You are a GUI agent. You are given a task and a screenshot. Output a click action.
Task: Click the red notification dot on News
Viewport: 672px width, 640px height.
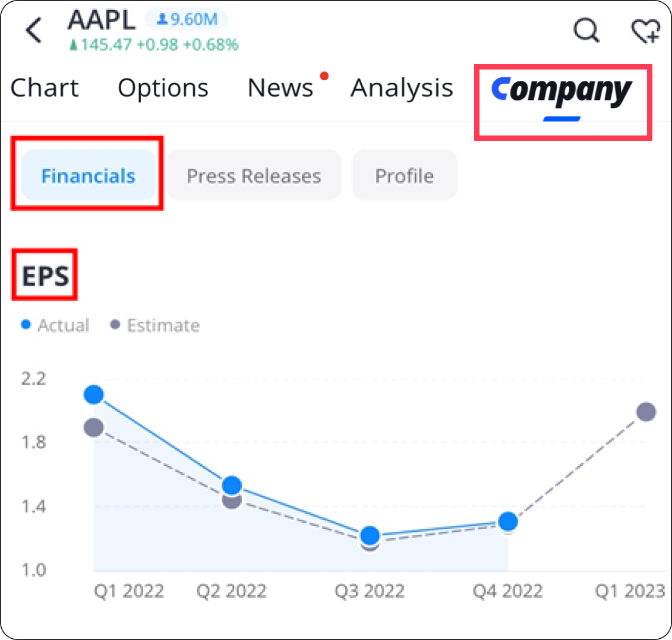click(324, 76)
